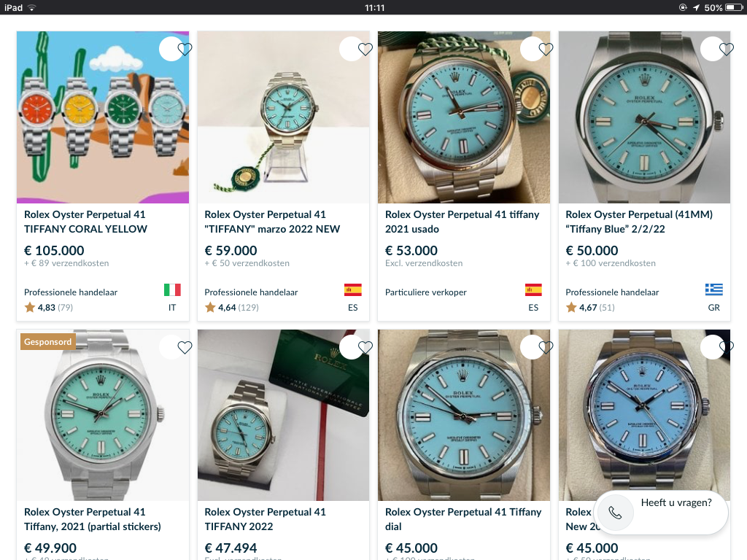View watch-on-stand photo with green Rolex tag
Viewport: 747px width, 560px height.
(x=283, y=117)
